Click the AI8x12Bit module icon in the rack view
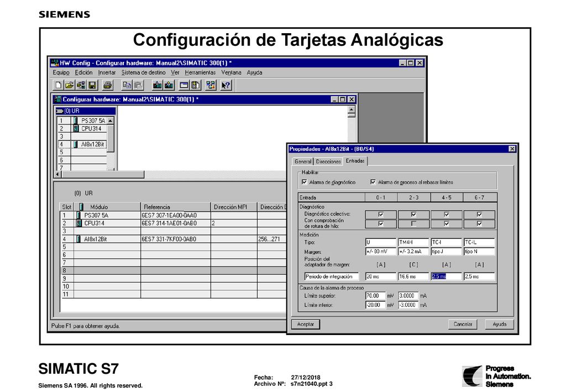The image size is (566, 392). (x=75, y=144)
